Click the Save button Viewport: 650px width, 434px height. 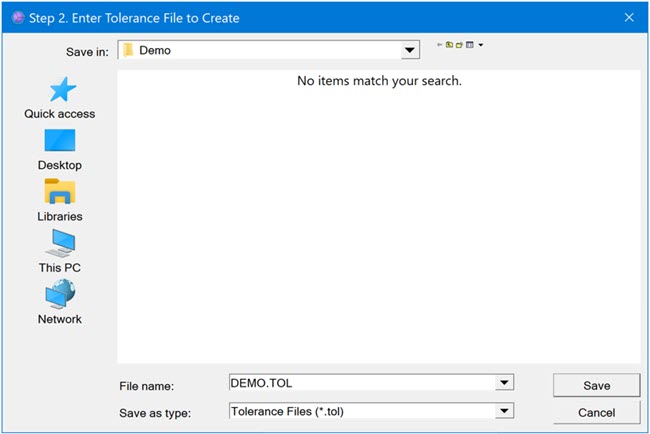point(596,385)
